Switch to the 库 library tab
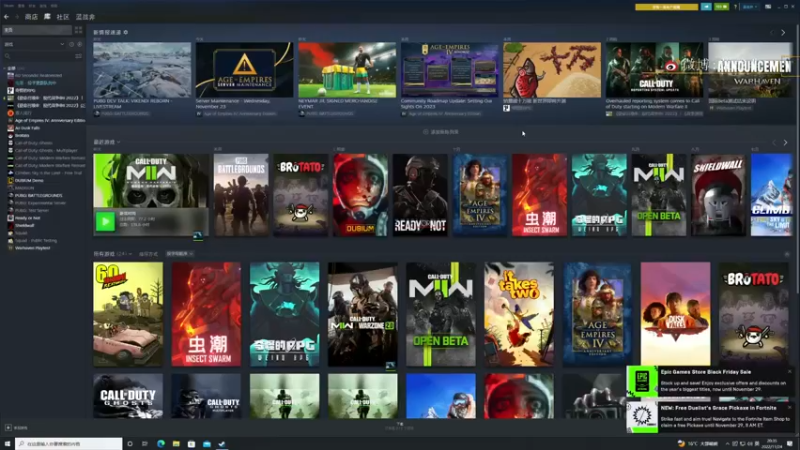 coord(47,17)
